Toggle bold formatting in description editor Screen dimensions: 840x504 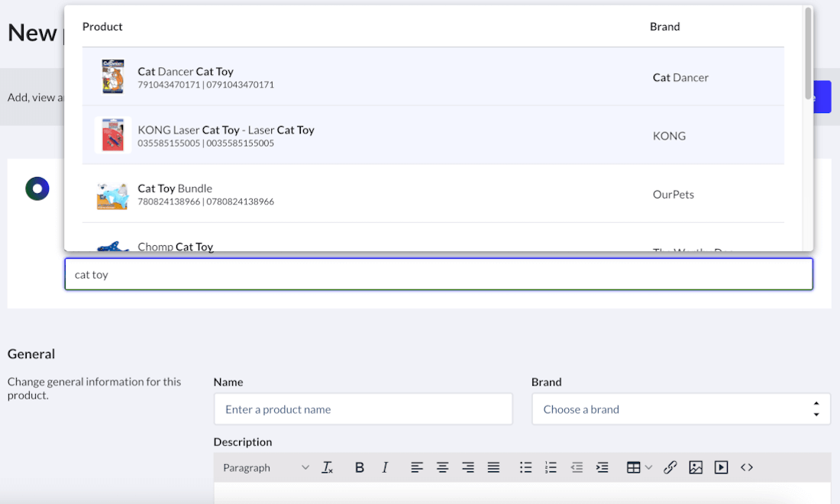360,467
